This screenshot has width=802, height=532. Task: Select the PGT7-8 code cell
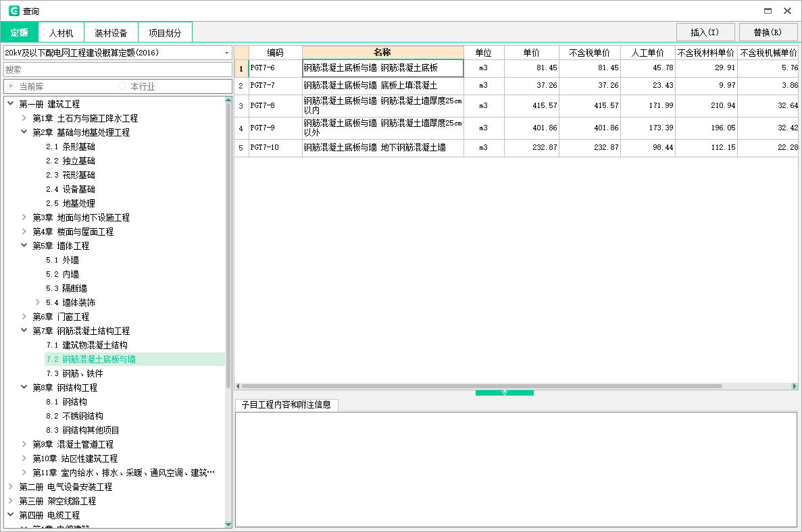tap(275, 106)
